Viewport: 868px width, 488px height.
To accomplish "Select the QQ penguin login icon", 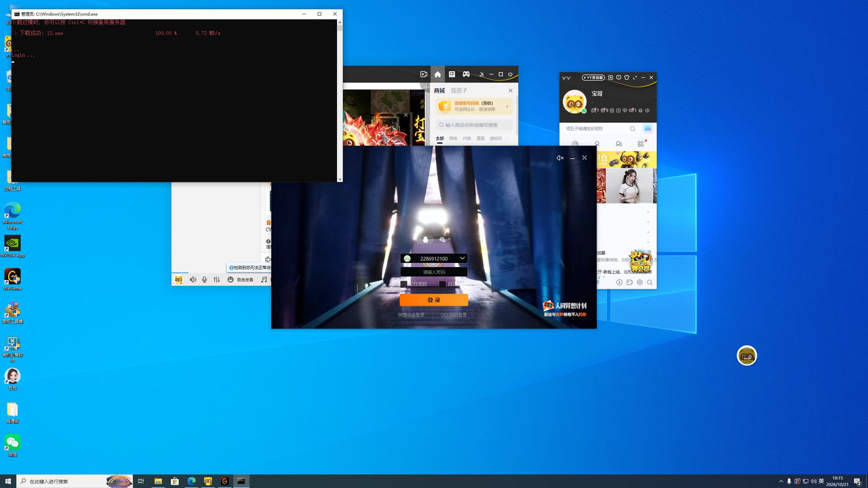I will [x=426, y=239].
